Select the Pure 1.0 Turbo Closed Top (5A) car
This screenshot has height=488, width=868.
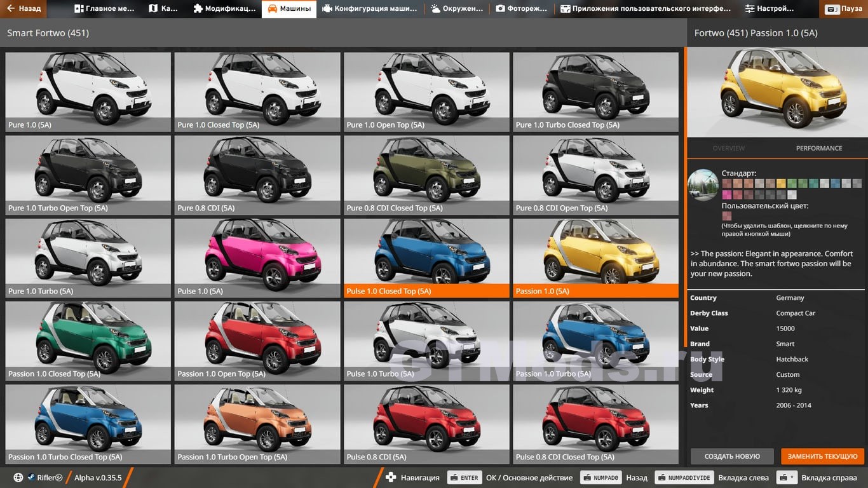click(595, 91)
